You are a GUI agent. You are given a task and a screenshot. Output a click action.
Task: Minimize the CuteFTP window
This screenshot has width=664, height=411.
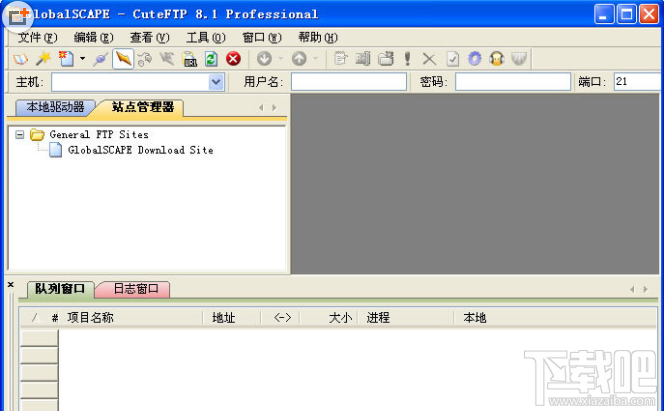[604, 14]
